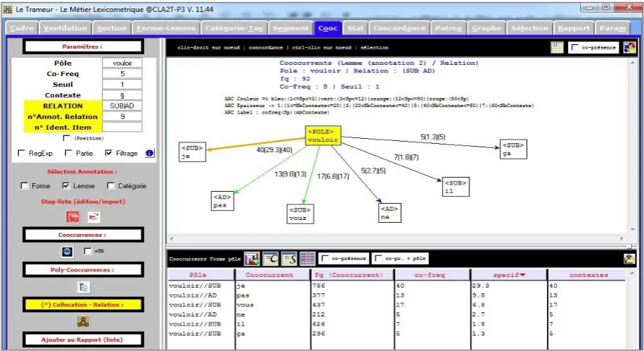Select the Cooc tab
The image size is (644, 351).
[328, 28]
